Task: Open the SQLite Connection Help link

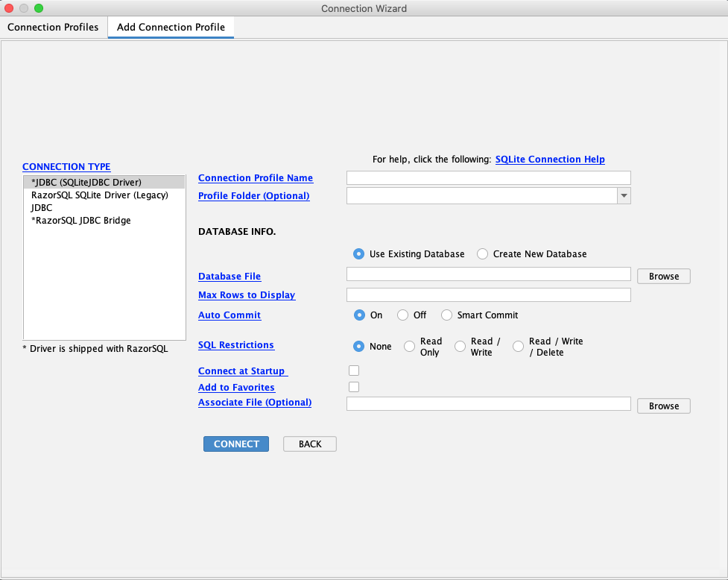Action: point(550,160)
